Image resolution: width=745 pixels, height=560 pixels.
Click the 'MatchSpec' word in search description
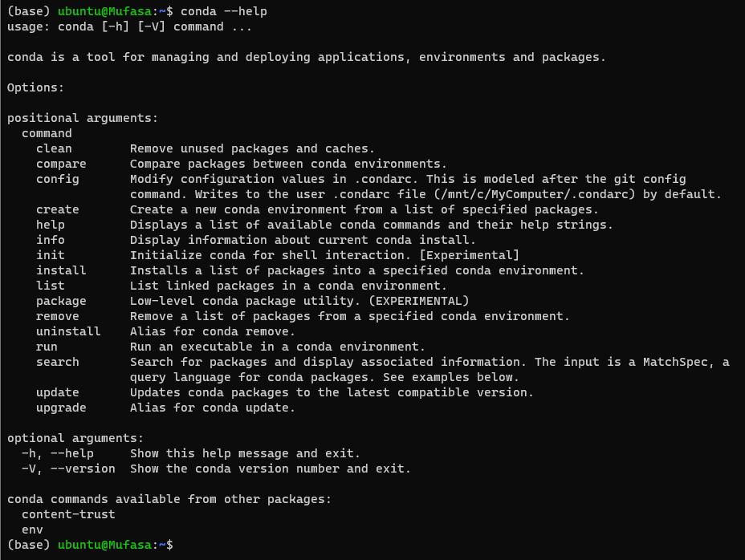(x=675, y=362)
